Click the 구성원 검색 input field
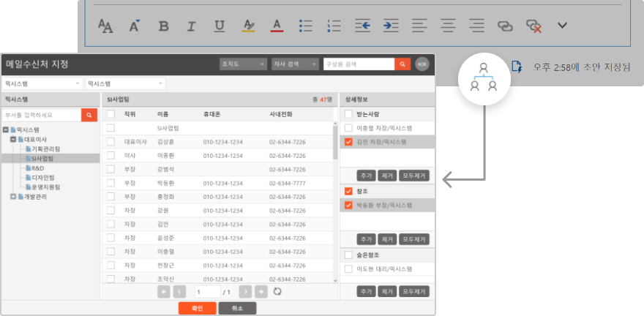The width and height of the screenshot is (644, 316). [x=359, y=64]
